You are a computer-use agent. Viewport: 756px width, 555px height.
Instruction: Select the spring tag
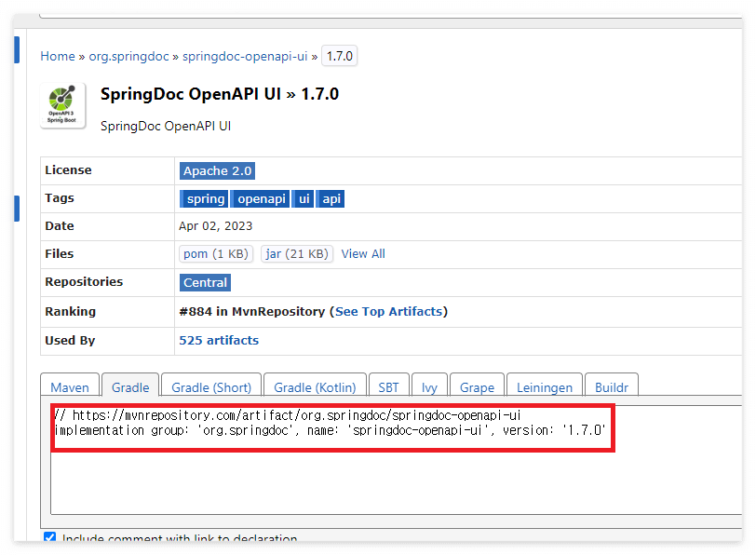(x=204, y=198)
